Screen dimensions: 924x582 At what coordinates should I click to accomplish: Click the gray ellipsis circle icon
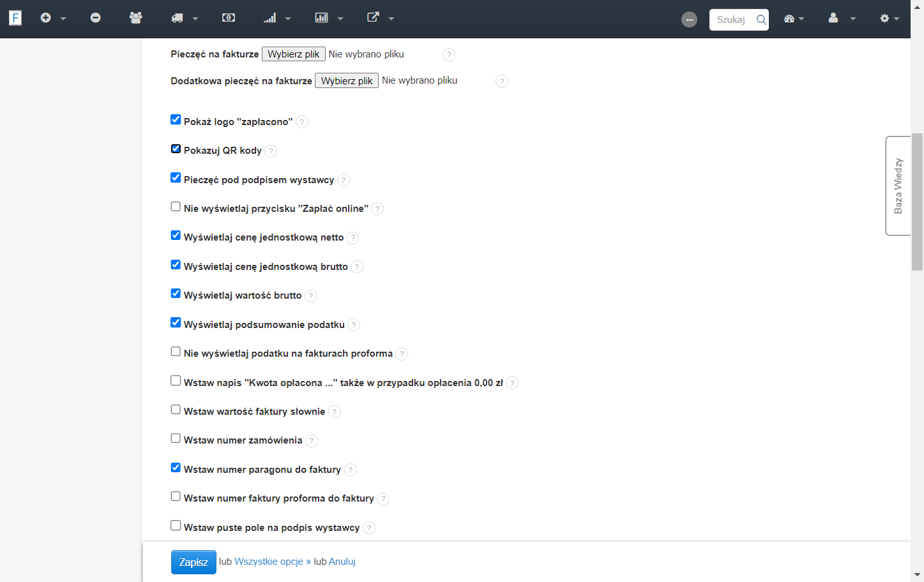tap(689, 20)
